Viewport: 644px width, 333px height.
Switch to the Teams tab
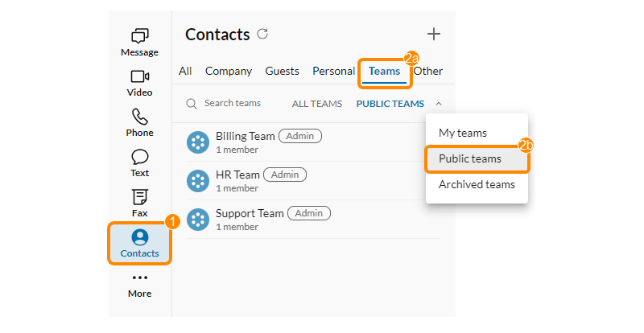pos(385,71)
